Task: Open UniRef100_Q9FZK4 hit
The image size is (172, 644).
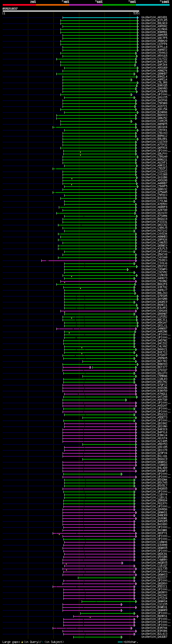Action: [x=154, y=65]
